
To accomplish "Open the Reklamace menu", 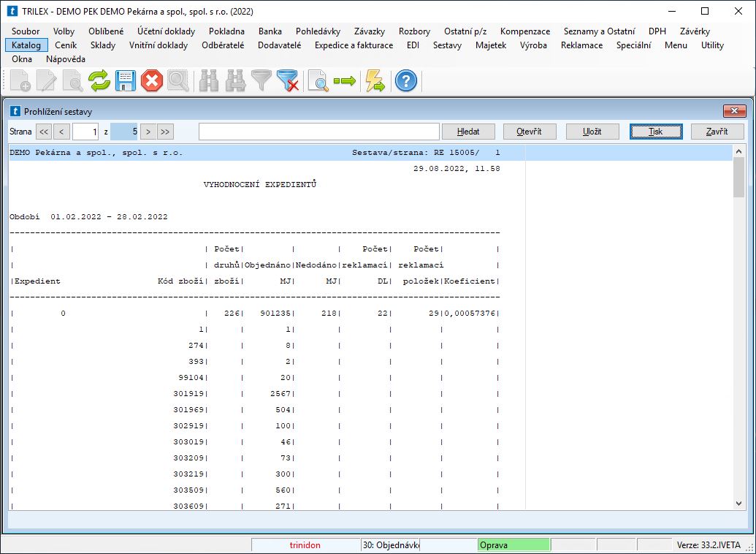I will click(581, 45).
